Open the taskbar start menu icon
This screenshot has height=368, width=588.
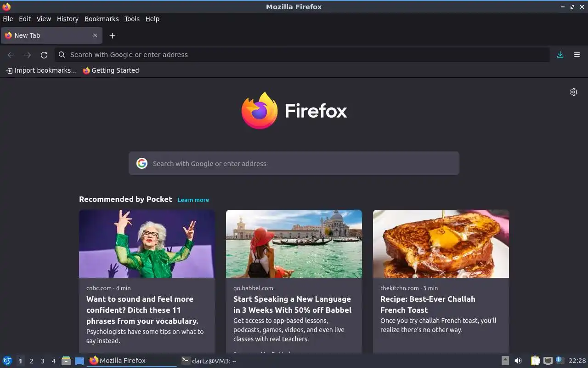pyautogui.click(x=7, y=361)
